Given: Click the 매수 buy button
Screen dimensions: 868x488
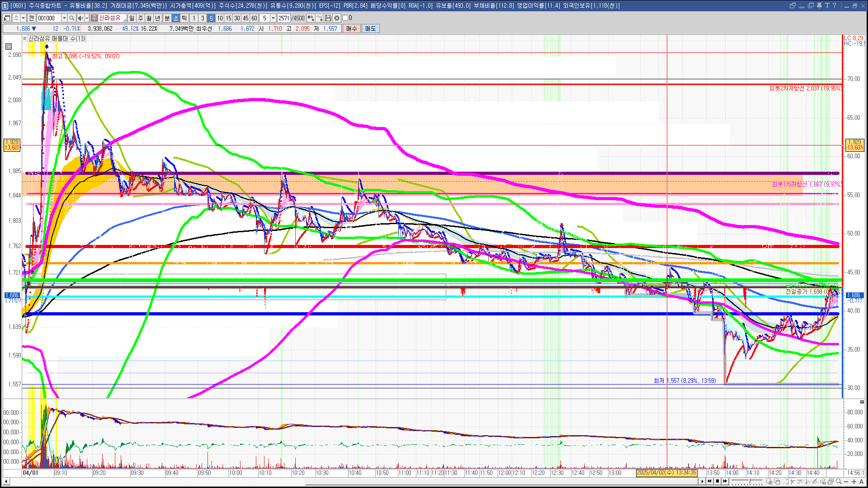Looking at the screenshot, I should click(x=351, y=28).
